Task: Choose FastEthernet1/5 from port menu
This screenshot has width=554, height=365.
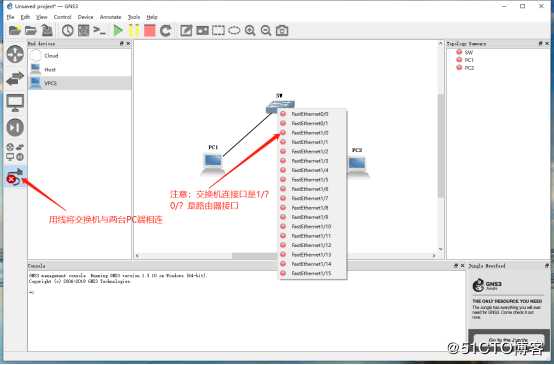Action: [313, 179]
